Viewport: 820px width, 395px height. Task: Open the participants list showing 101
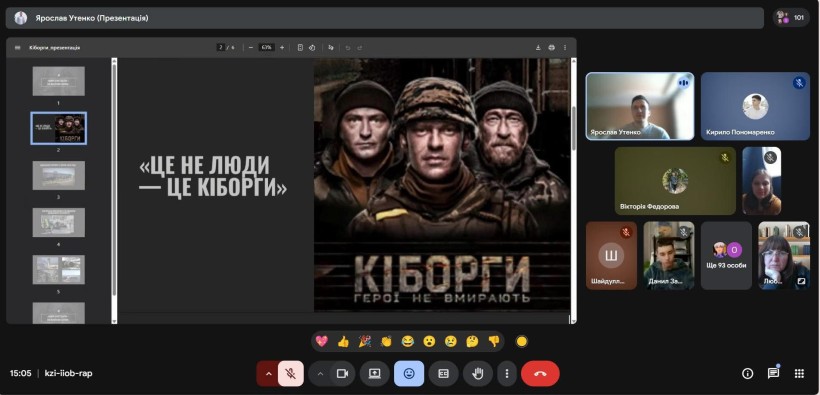(x=791, y=18)
